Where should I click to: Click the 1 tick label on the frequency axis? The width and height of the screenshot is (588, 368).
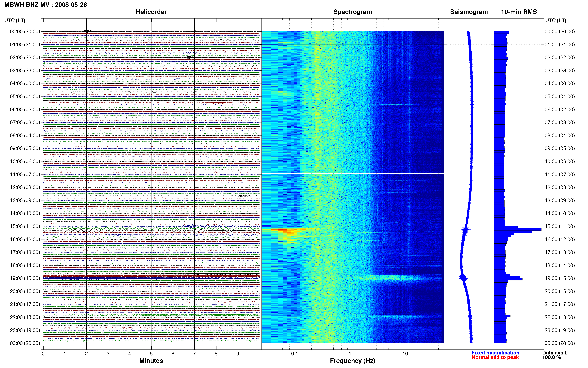tap(350, 354)
